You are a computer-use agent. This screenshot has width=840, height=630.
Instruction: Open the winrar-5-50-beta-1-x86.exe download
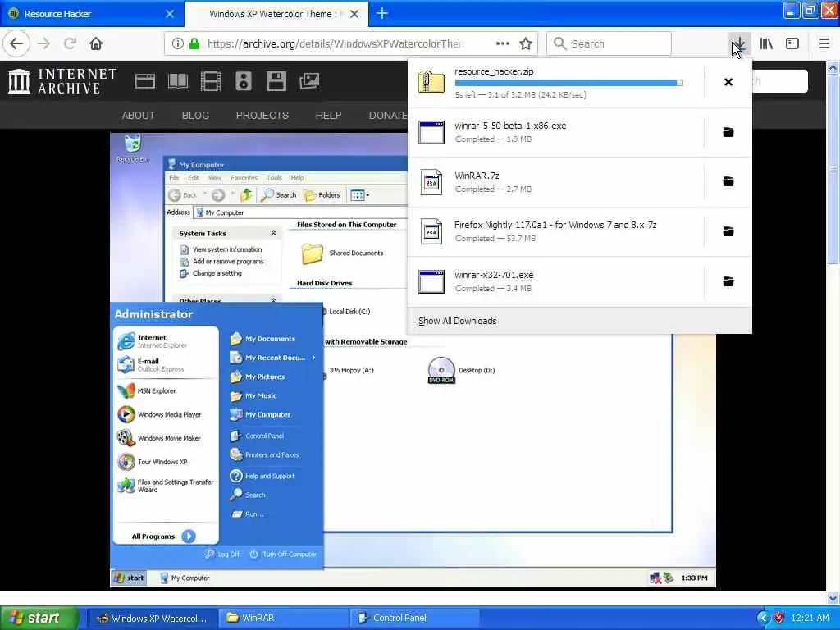(x=555, y=132)
